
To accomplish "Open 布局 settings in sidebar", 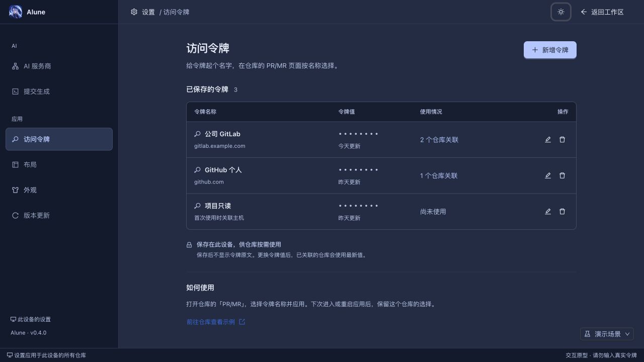I will pos(59,164).
